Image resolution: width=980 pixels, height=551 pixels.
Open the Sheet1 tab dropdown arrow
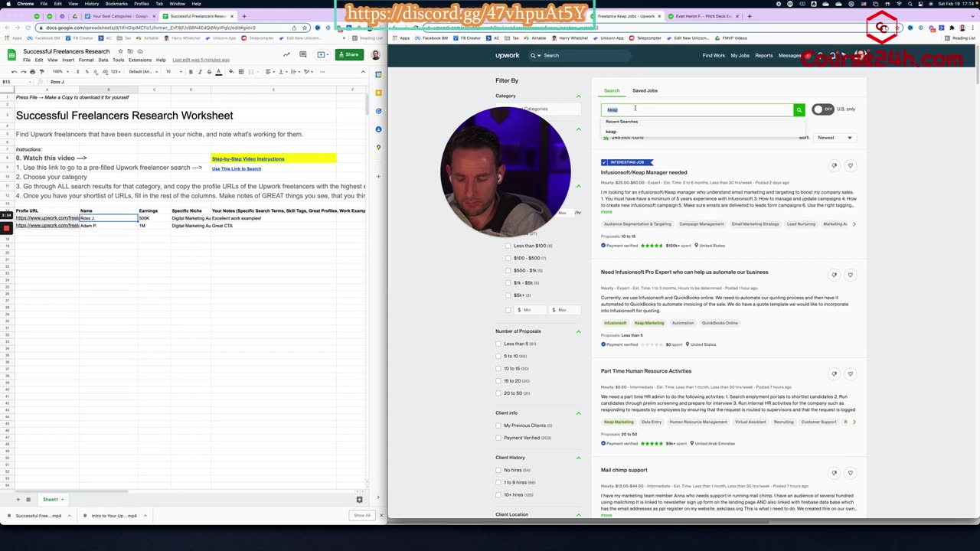pos(62,500)
